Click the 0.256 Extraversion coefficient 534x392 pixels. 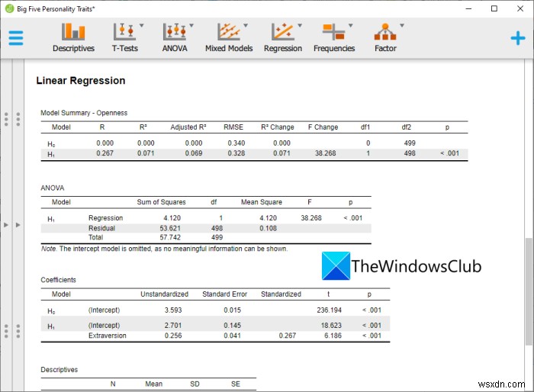(173, 336)
